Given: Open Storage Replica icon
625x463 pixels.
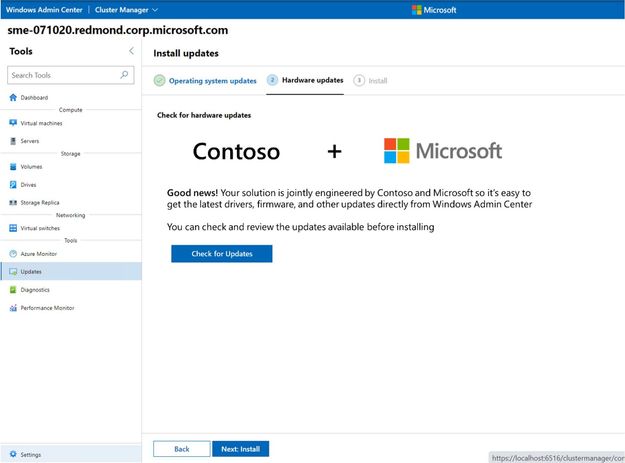Looking at the screenshot, I should tap(13, 202).
